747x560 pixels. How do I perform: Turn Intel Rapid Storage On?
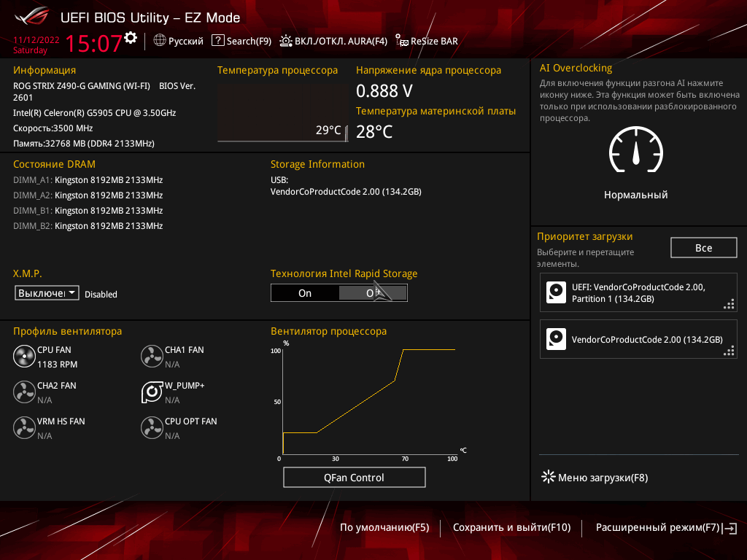(305, 293)
